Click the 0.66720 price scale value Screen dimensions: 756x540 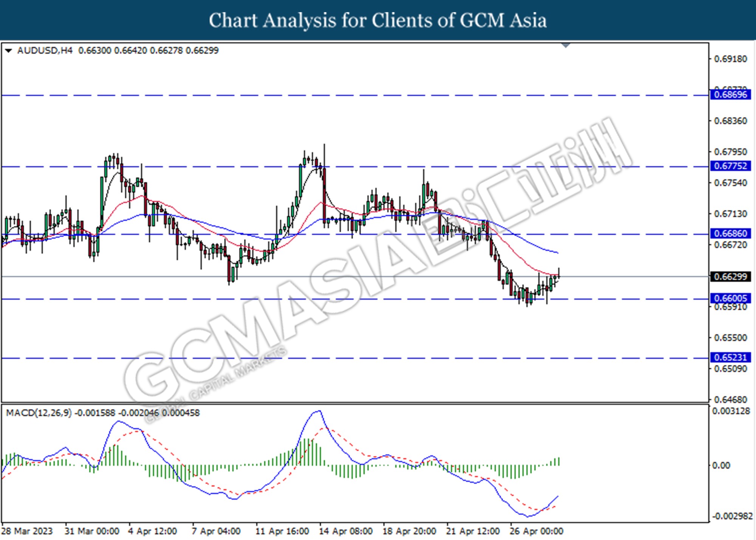(x=730, y=245)
